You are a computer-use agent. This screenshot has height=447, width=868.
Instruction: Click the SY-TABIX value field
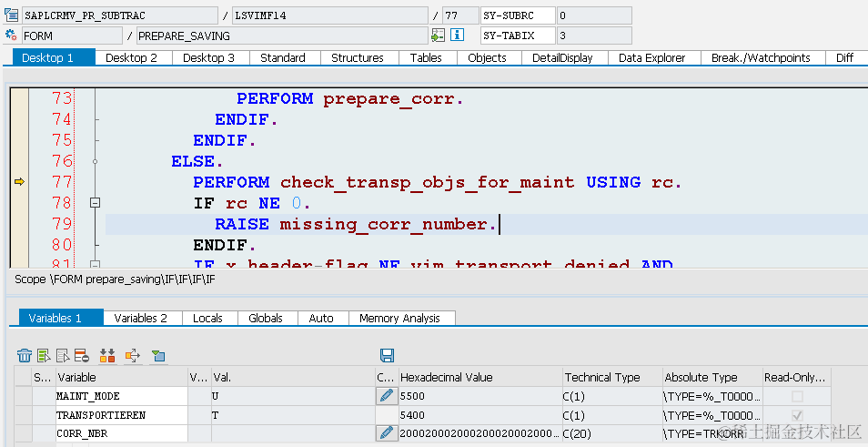(594, 36)
